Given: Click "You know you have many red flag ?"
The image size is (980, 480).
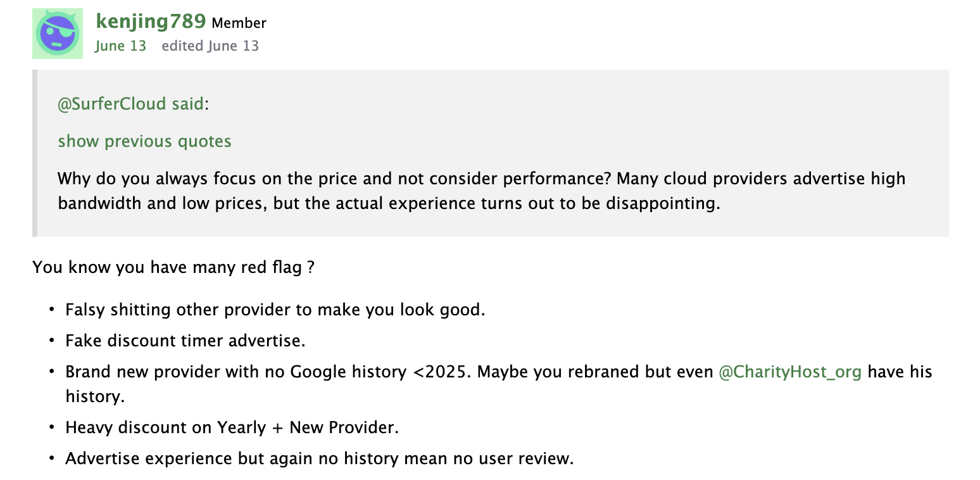Looking at the screenshot, I should click(173, 267).
